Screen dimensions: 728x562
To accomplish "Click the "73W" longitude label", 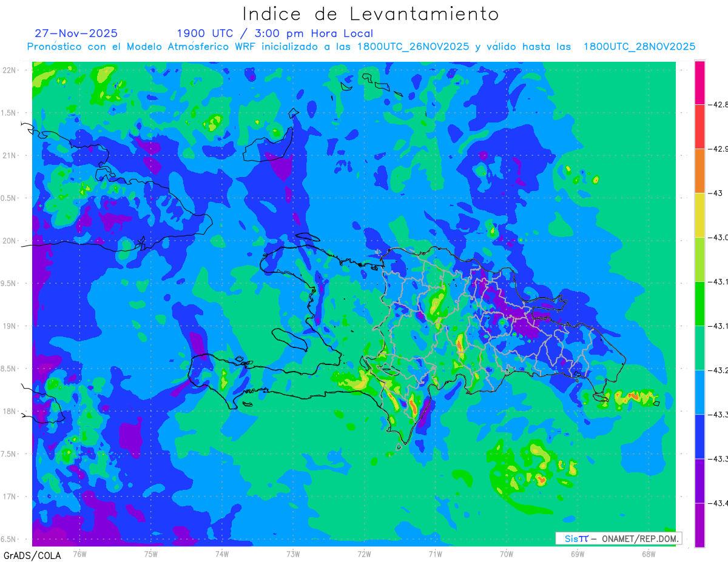I will tap(293, 554).
